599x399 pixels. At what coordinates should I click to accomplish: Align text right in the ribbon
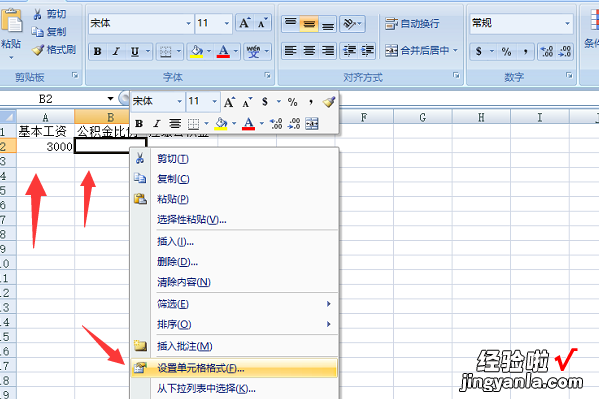coord(327,50)
